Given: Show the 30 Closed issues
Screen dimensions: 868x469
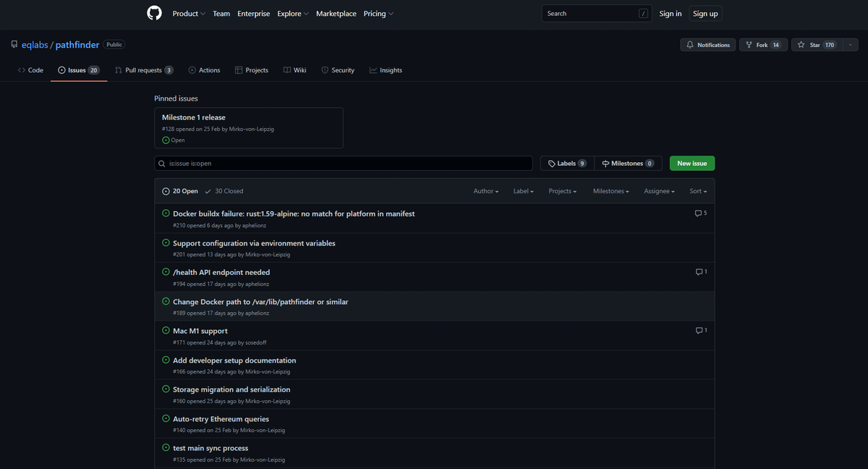Looking at the screenshot, I should pos(224,191).
